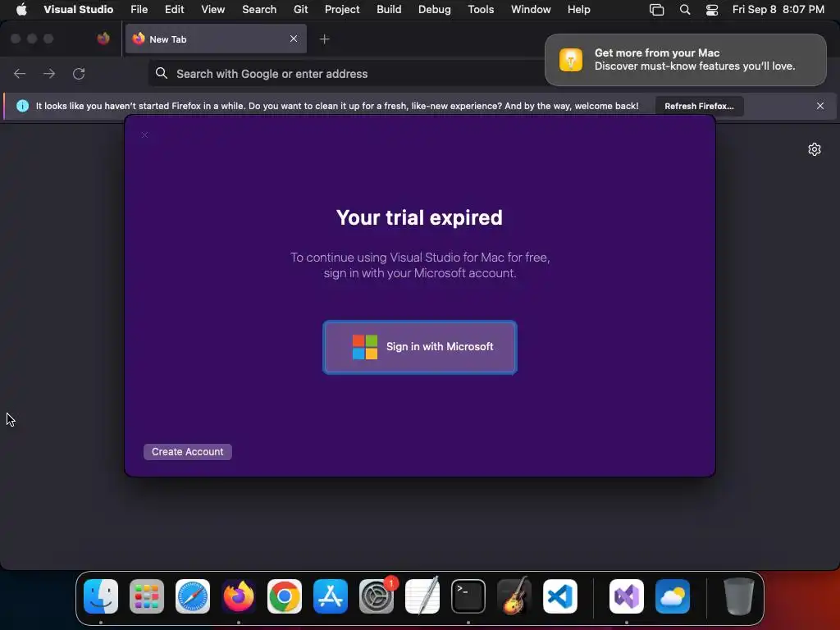Click Firefox forward arrow

pos(49,74)
